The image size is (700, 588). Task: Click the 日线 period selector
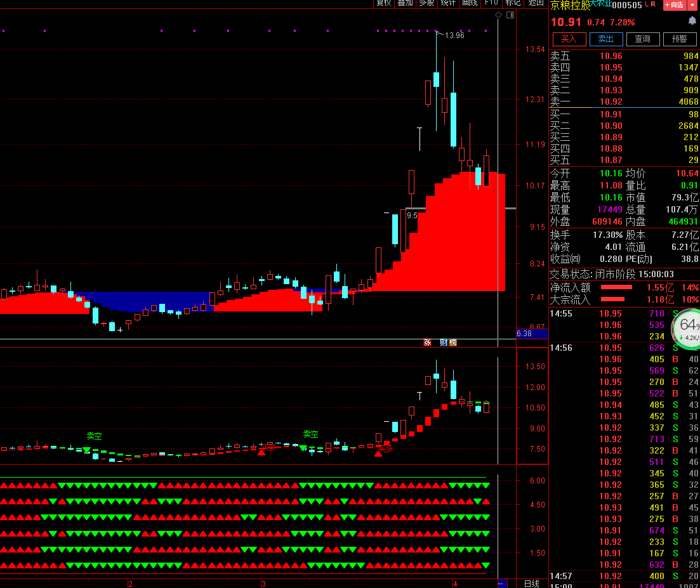click(x=531, y=584)
